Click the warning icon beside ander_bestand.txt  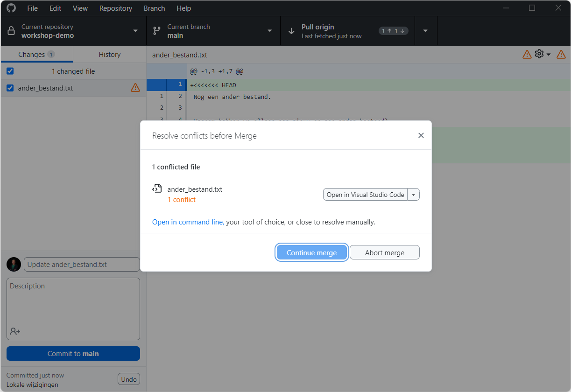(135, 87)
